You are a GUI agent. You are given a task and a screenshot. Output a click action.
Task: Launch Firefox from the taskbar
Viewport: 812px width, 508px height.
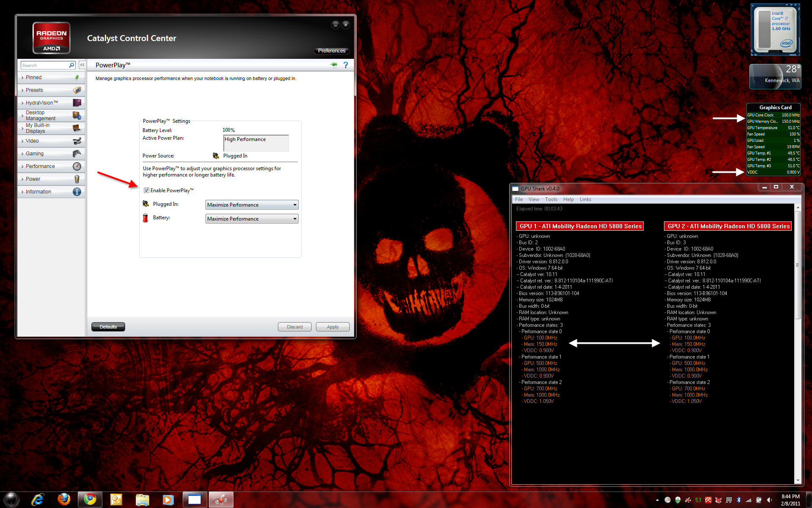pyautogui.click(x=64, y=500)
